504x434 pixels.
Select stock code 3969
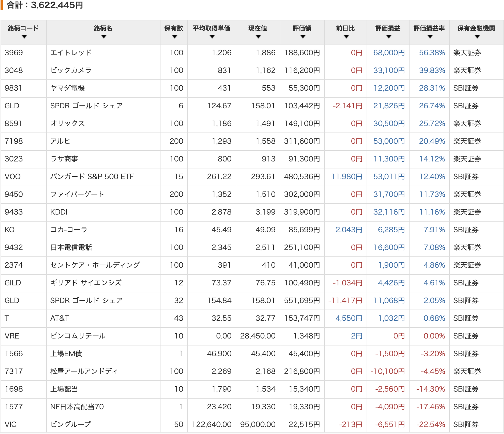click(x=14, y=53)
